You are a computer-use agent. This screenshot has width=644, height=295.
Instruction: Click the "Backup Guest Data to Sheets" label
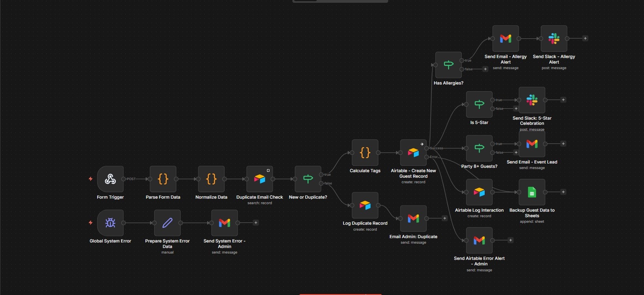(x=532, y=213)
